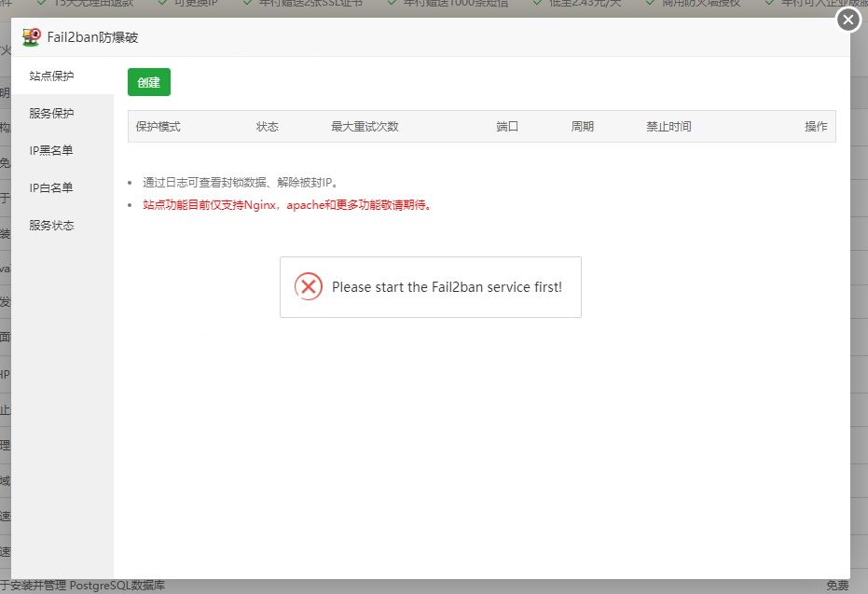Click the 状态 column header
Viewport: 868px width, 594px height.
[268, 127]
